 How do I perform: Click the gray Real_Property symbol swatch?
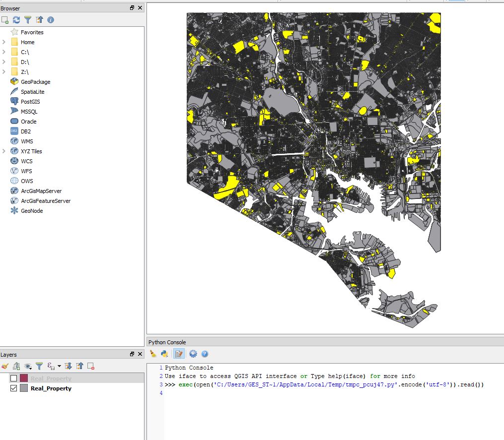(24, 388)
